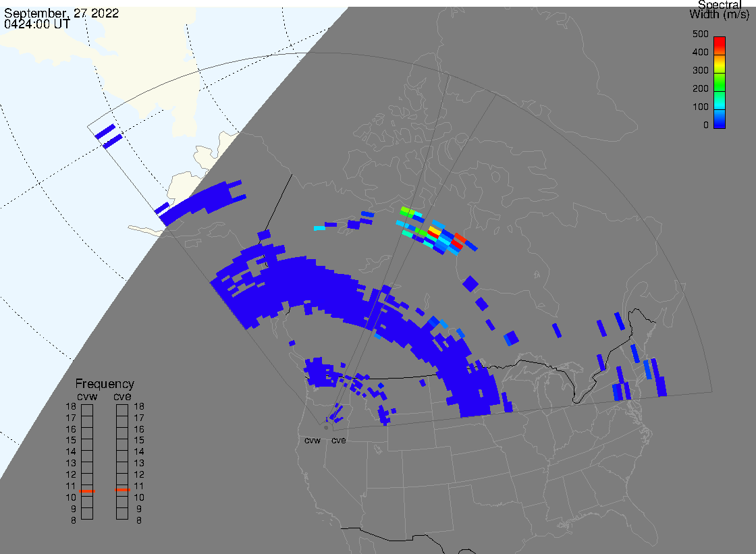The width and height of the screenshot is (756, 554).
Task: Click the 'Frequency' legend heading
Action: (x=105, y=384)
